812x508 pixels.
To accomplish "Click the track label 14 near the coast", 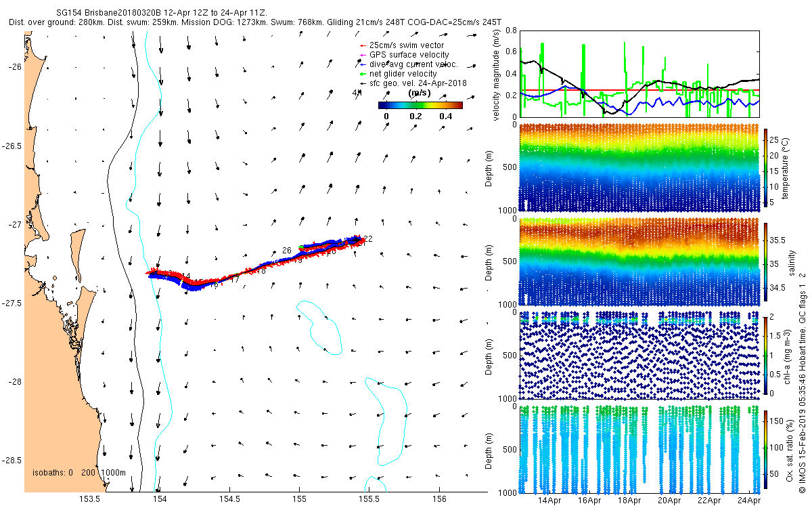I will click(185, 276).
